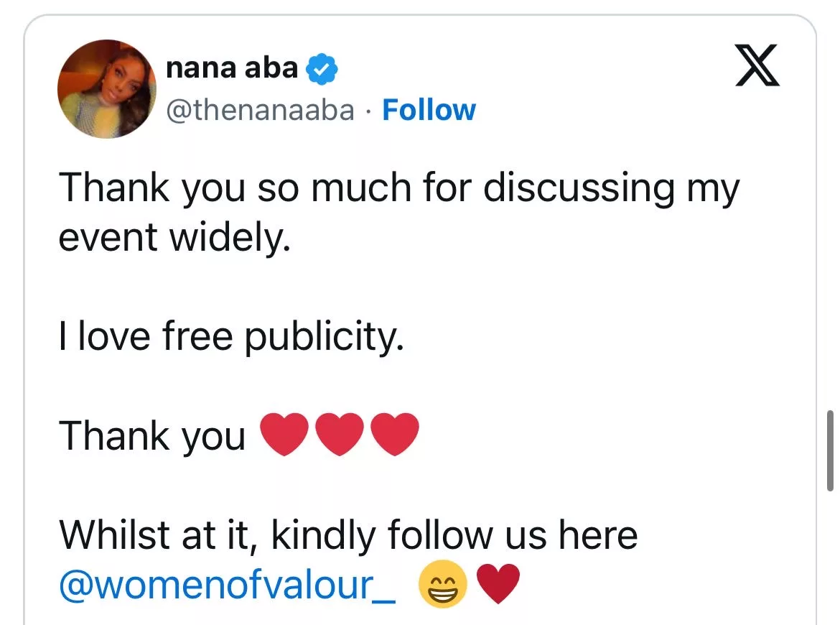This screenshot has width=840, height=625.
Task: Click the middle red heart emoji
Action: pyautogui.click(x=340, y=435)
